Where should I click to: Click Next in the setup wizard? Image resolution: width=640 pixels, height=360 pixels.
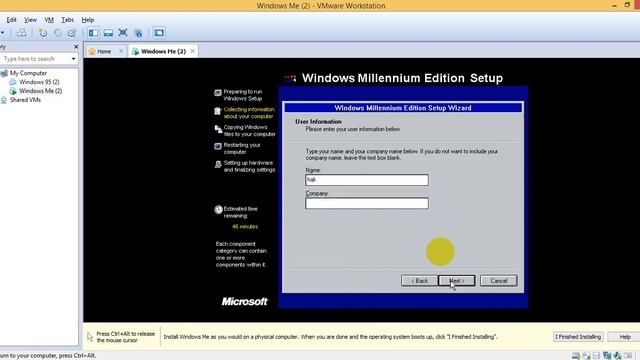(x=457, y=281)
